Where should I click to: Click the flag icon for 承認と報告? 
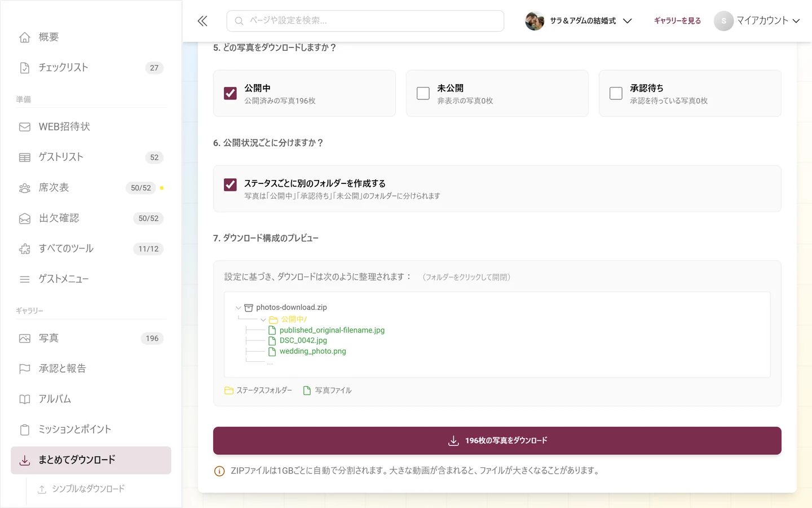coord(25,369)
